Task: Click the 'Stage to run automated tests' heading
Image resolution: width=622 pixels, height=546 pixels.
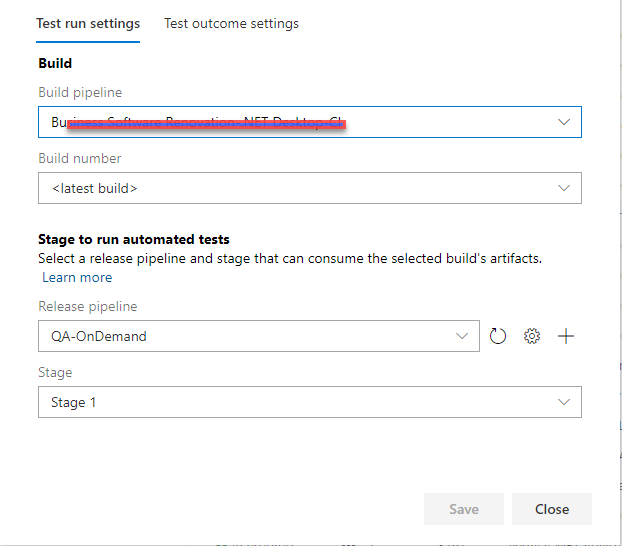Action: coord(134,240)
